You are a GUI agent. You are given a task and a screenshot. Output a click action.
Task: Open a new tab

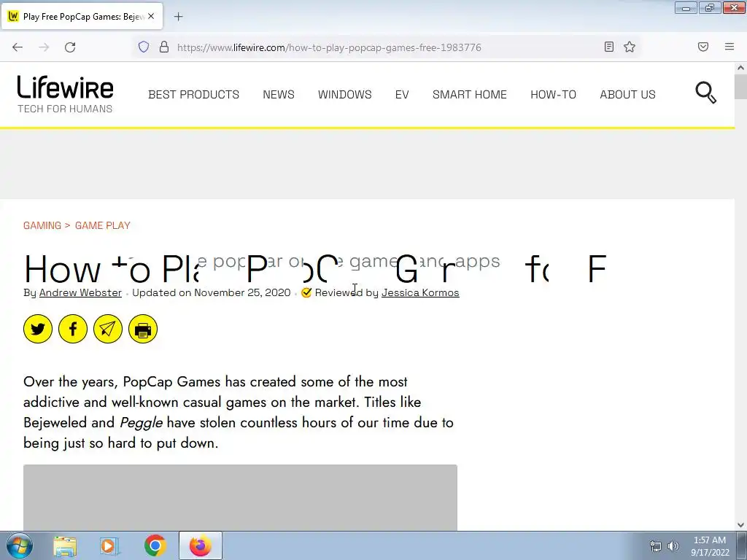tap(178, 17)
